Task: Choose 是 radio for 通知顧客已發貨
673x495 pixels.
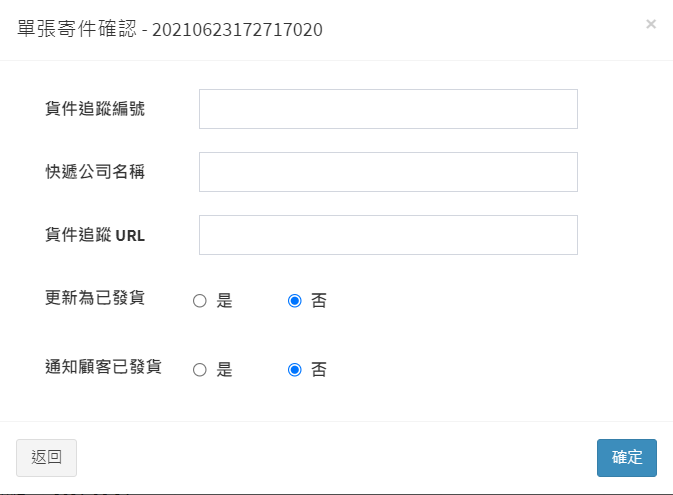Action: [199, 370]
